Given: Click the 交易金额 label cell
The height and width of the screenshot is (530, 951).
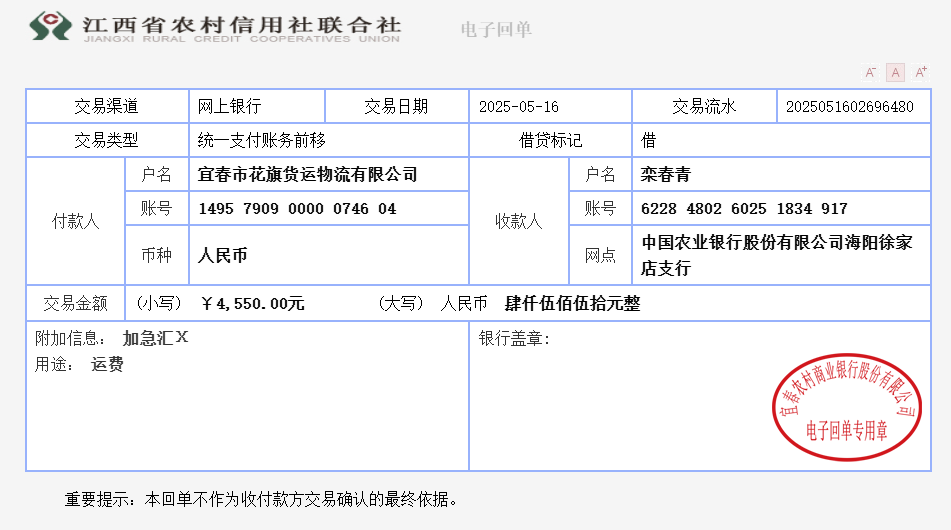Looking at the screenshot, I should [x=76, y=303].
